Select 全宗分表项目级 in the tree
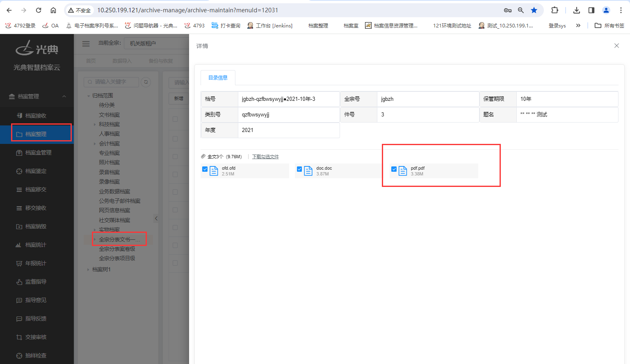The width and height of the screenshot is (630, 364). [x=117, y=258]
